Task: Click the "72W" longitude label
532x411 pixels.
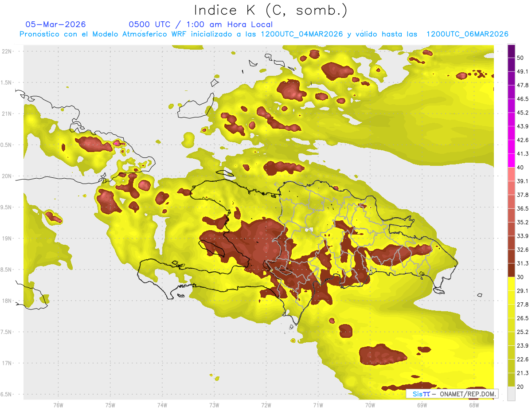Action: coord(266,405)
